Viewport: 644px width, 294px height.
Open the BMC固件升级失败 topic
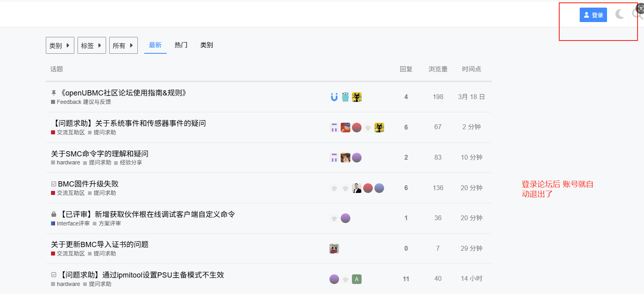click(x=88, y=184)
